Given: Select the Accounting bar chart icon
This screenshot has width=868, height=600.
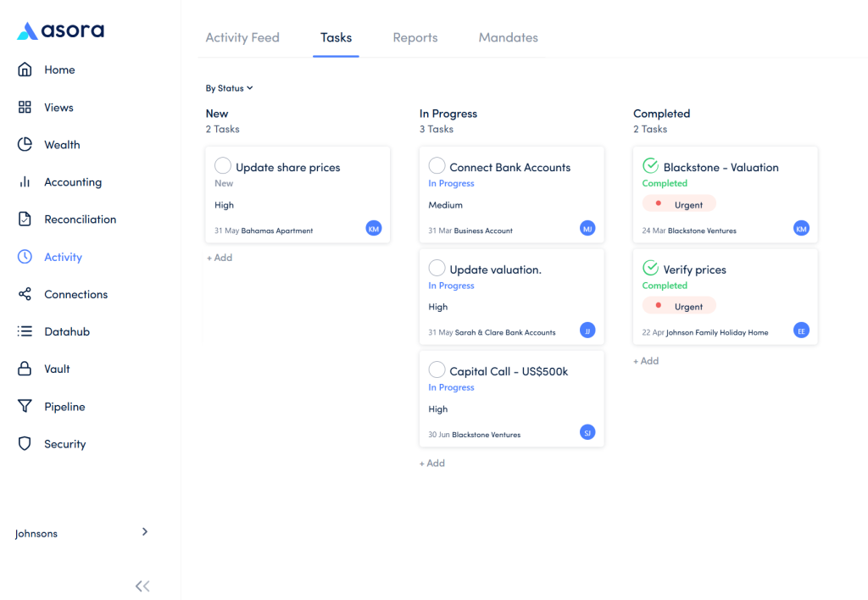Looking at the screenshot, I should 25,182.
